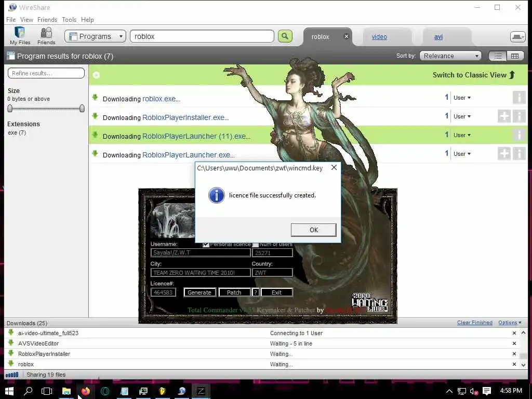Open the downloads Options dropdown
This screenshot has width=532, height=399.
[x=510, y=322]
